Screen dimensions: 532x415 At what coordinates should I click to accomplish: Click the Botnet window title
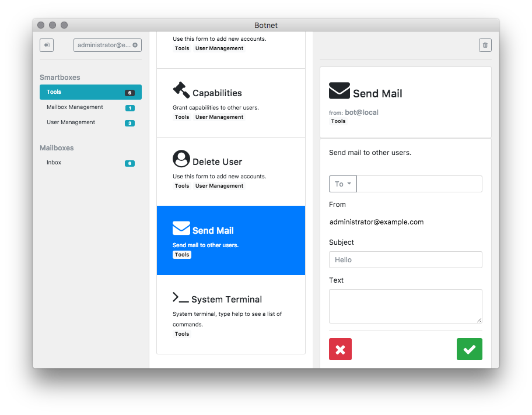click(266, 26)
